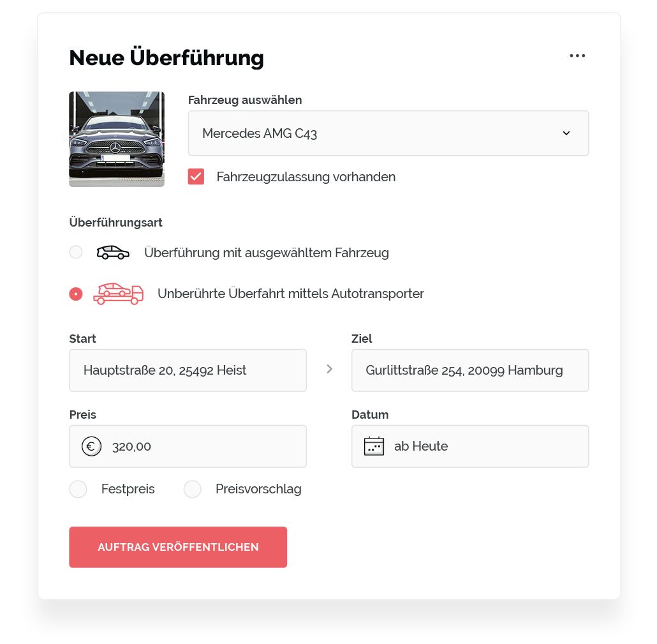The width and height of the screenshot is (657, 644).
Task: Click the red car transporter truck icon
Action: tap(119, 294)
